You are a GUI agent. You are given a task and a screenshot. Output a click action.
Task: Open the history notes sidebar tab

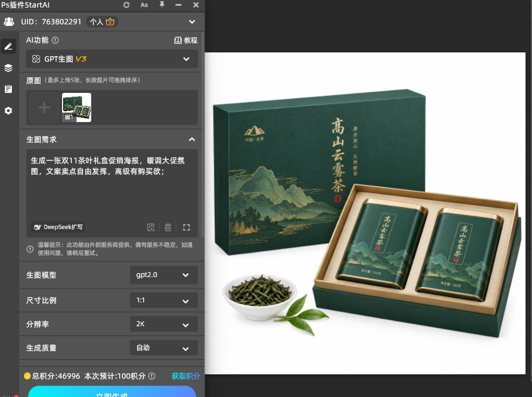tap(9, 89)
